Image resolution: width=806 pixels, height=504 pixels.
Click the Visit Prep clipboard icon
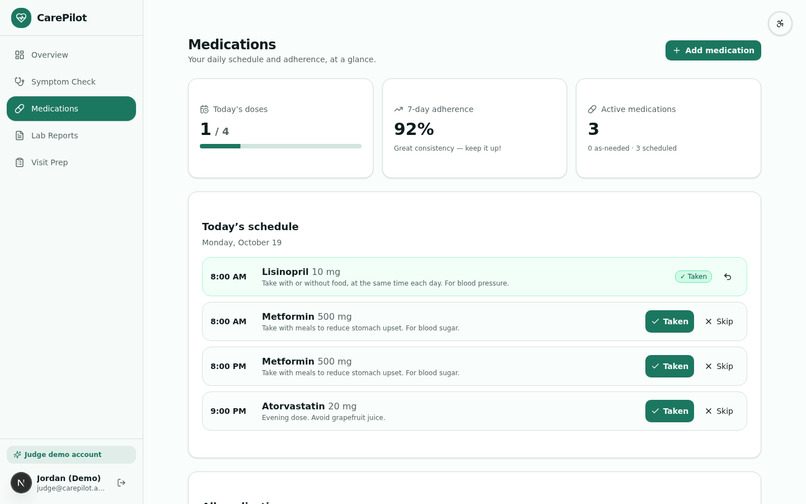pyautogui.click(x=20, y=162)
